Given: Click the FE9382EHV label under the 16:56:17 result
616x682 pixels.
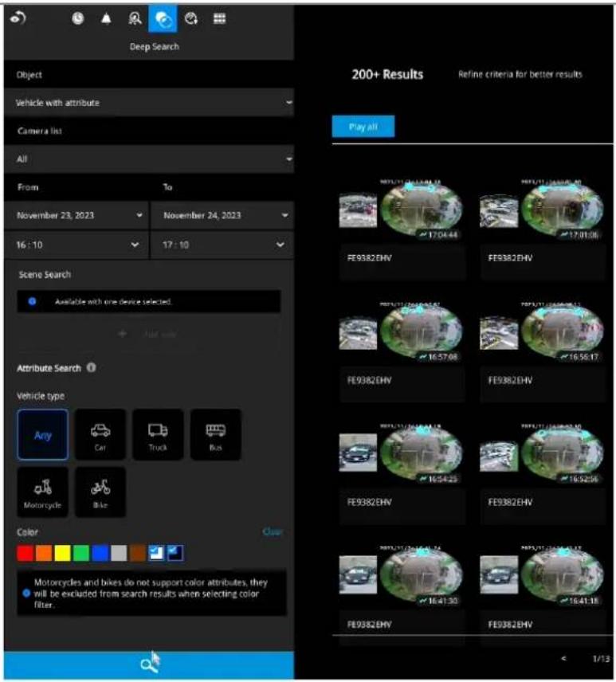Looking at the screenshot, I should [510, 380].
